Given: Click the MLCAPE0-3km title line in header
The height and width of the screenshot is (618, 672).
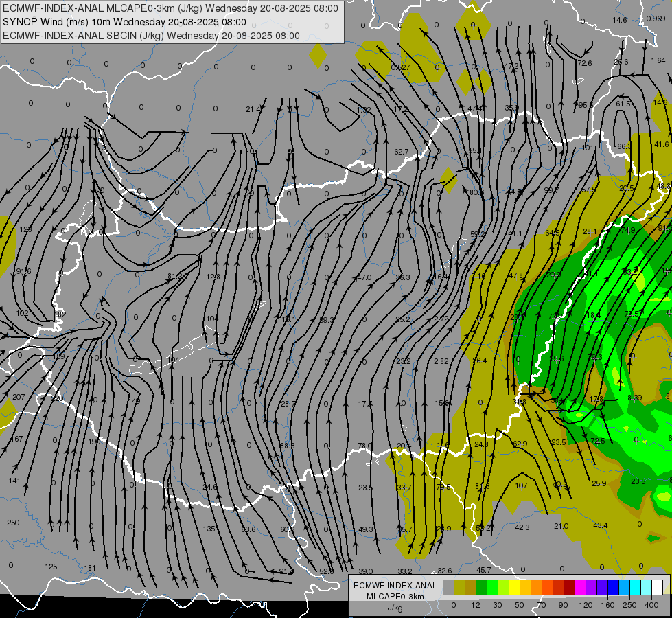Looking at the screenshot, I should tap(170, 8).
